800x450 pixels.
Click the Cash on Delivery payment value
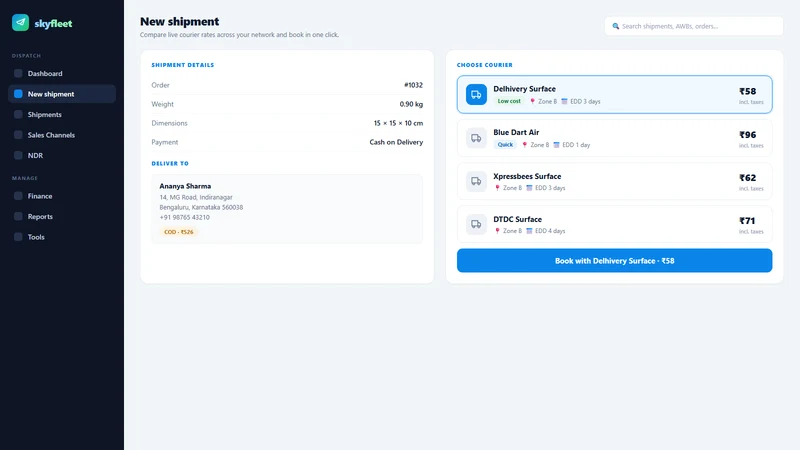(x=396, y=142)
